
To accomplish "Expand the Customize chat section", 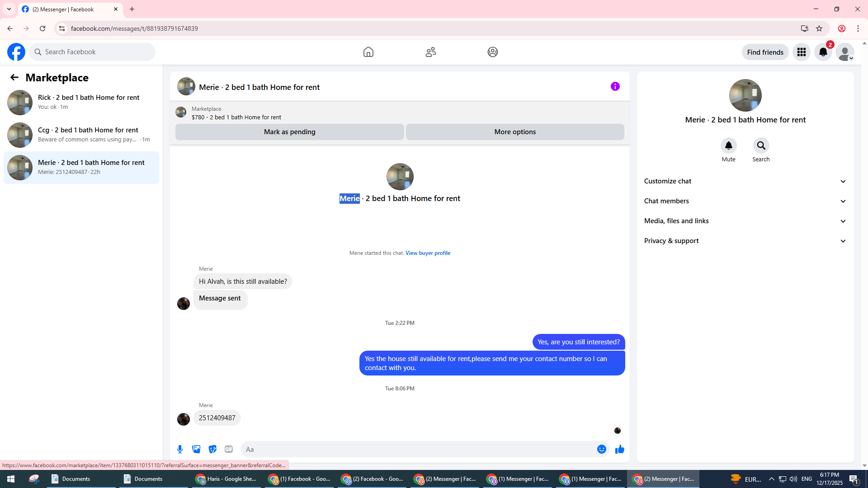I will 745,181.
